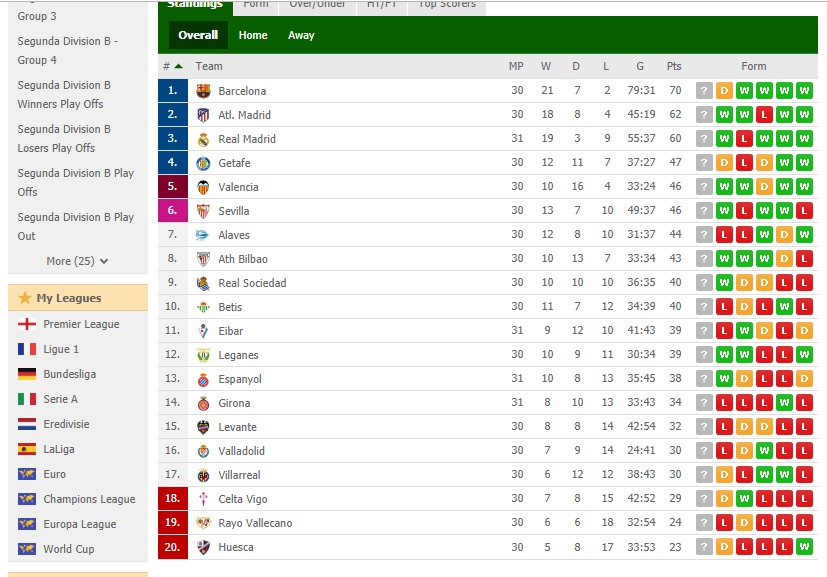The height and width of the screenshot is (577, 827).
Task: Click the gold star in My Leagues
Action: pos(25,298)
